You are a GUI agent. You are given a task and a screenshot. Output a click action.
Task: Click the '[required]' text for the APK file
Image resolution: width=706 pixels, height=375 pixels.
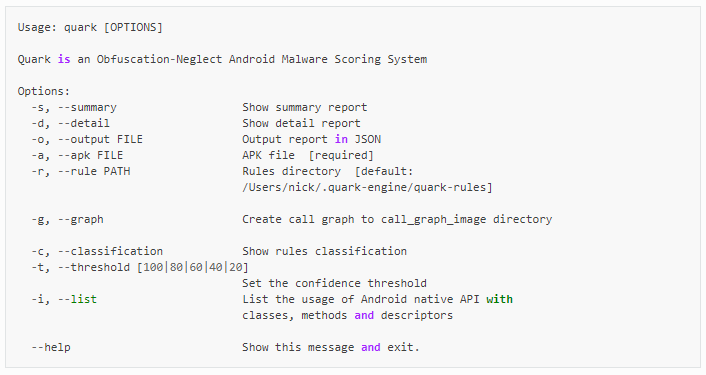coord(341,155)
